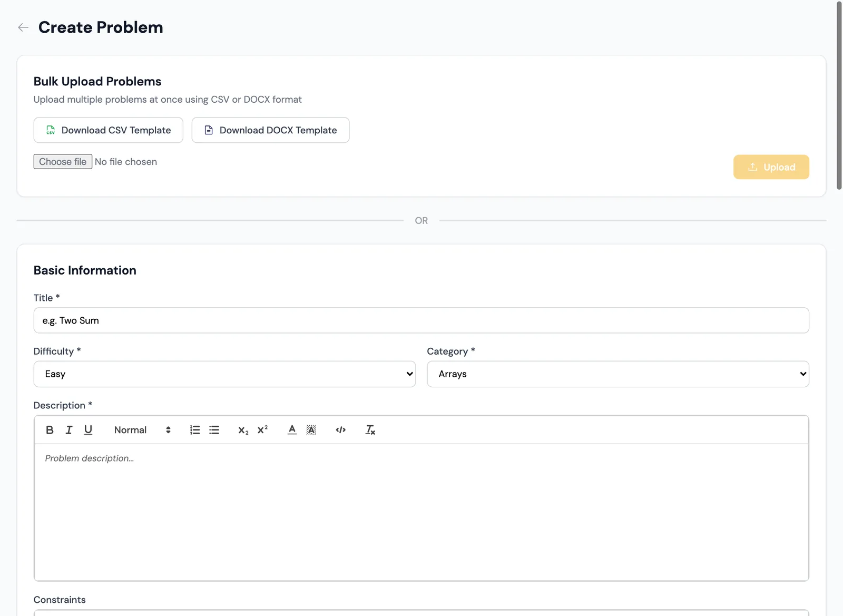Download the CSV template
This screenshot has height=616, width=843.
click(109, 130)
